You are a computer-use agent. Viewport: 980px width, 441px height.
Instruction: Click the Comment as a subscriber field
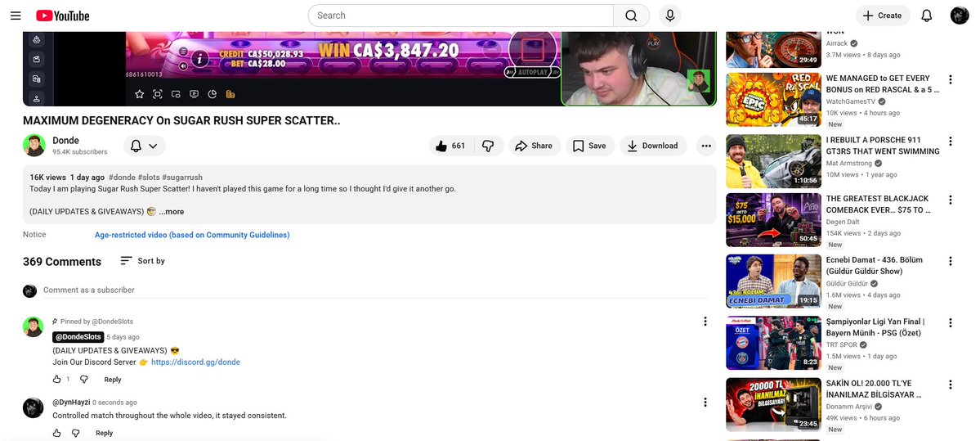[375, 290]
